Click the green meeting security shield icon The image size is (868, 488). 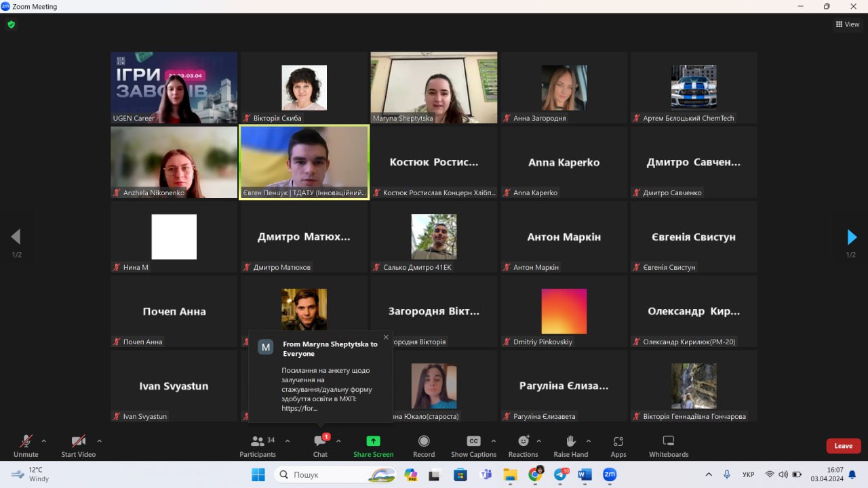pyautogui.click(x=11, y=24)
